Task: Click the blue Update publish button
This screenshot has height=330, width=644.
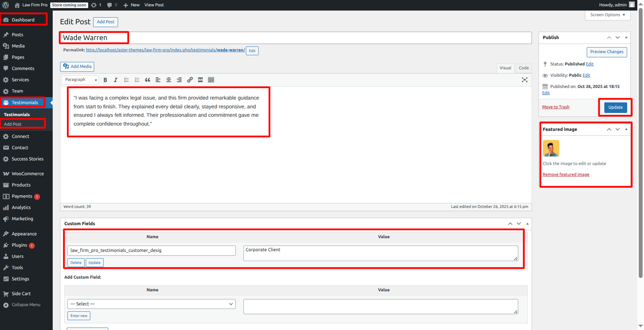Action: pos(615,107)
